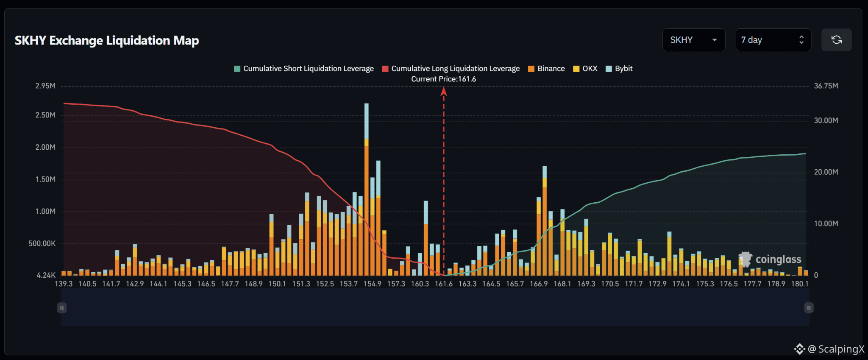Viewport: 868px width, 360px height.
Task: Toggle the Bybit legend entry
Action: 619,69
